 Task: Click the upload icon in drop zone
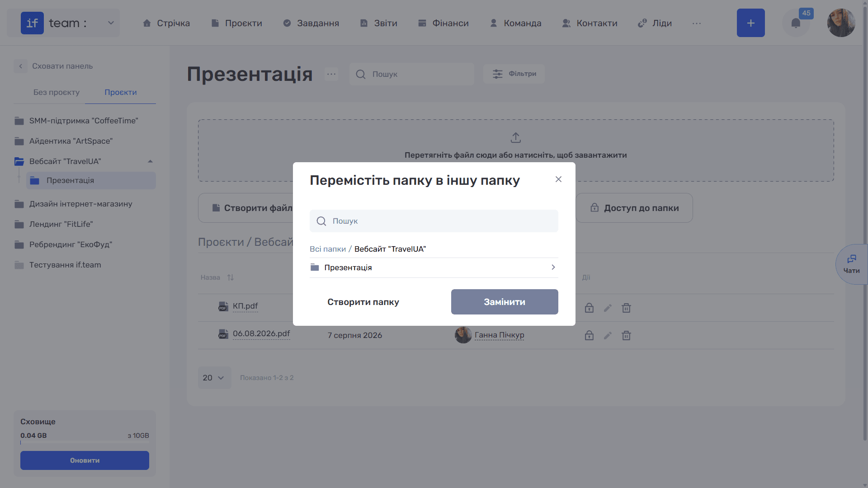(516, 137)
